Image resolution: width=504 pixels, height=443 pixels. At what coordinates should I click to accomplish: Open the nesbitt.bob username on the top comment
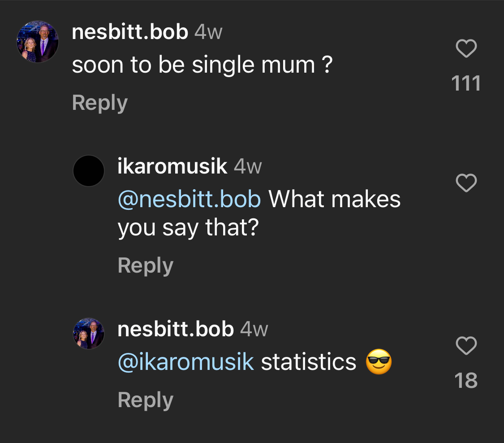point(130,32)
